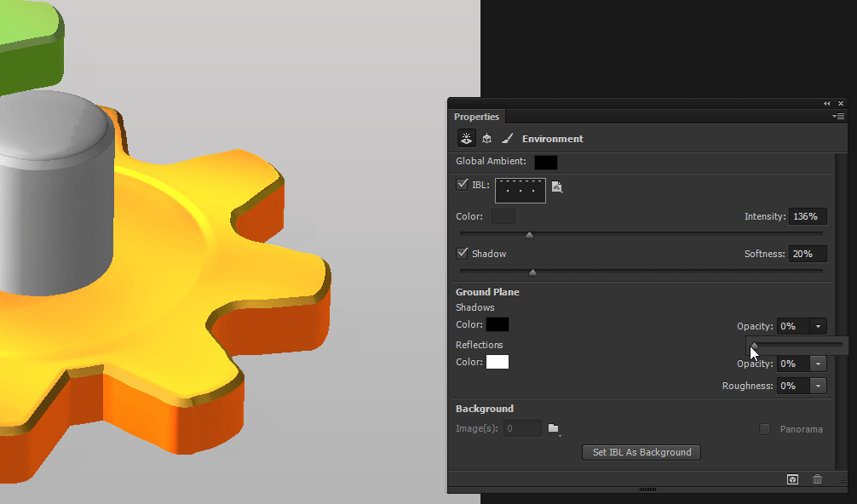Click the trash delete icon
This screenshot has height=504, width=857.
[817, 479]
